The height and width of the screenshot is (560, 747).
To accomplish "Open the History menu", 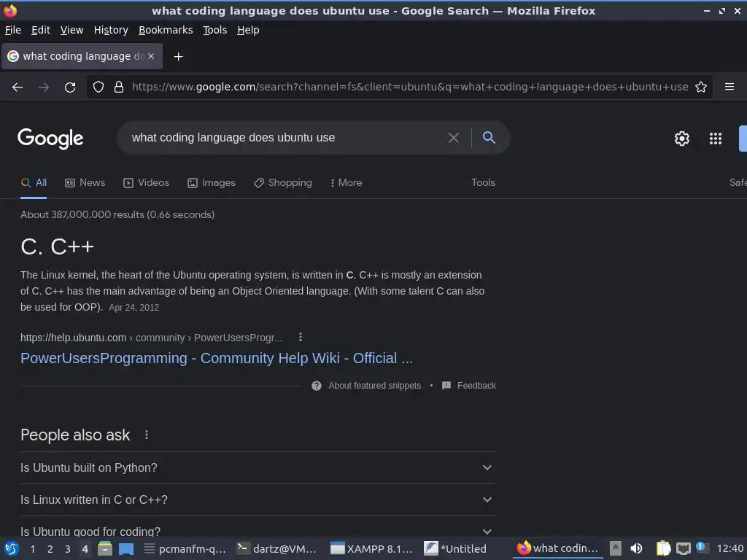I will tap(111, 30).
